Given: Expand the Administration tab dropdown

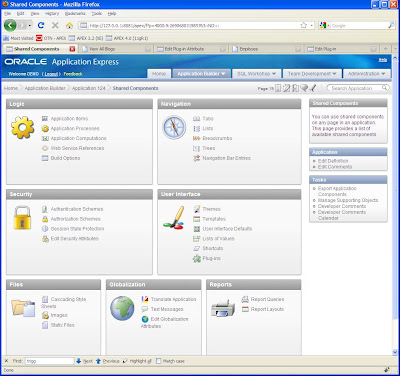Looking at the screenshot, I should (x=383, y=74).
